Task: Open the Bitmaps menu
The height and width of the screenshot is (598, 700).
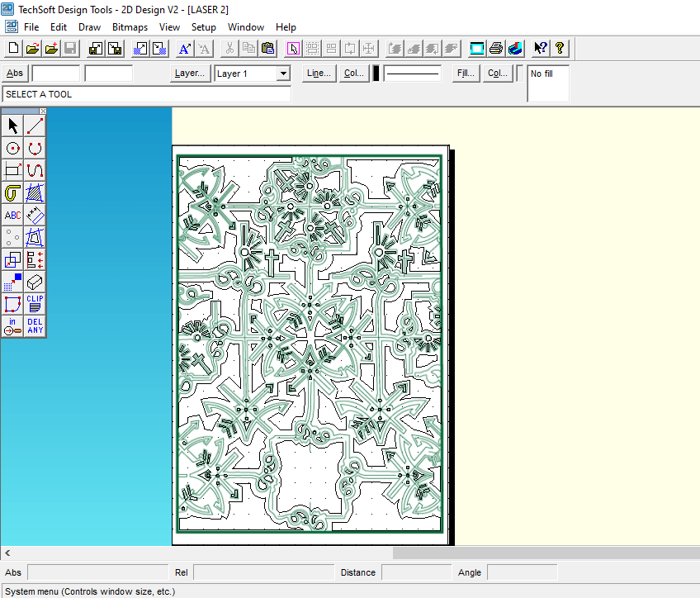Action: 130,27
